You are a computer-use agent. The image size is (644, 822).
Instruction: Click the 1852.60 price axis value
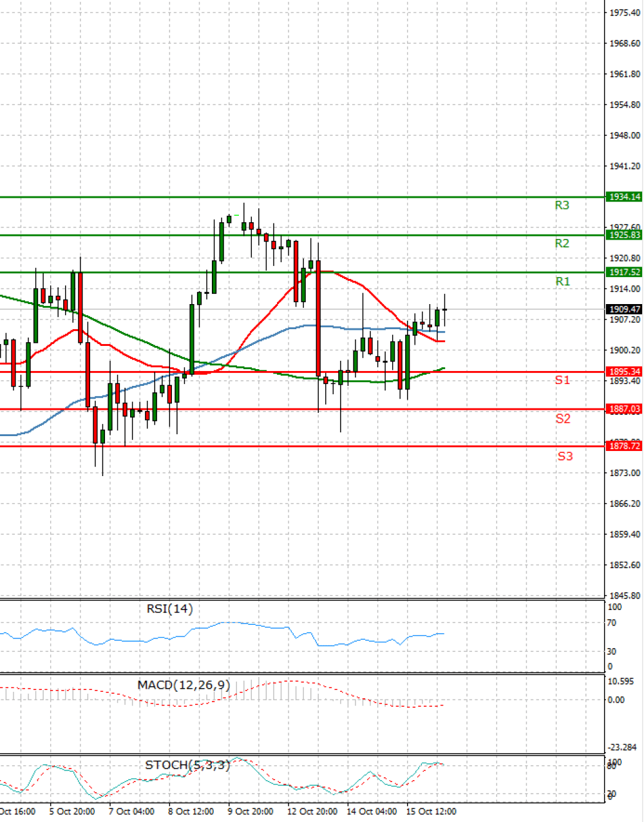click(625, 565)
